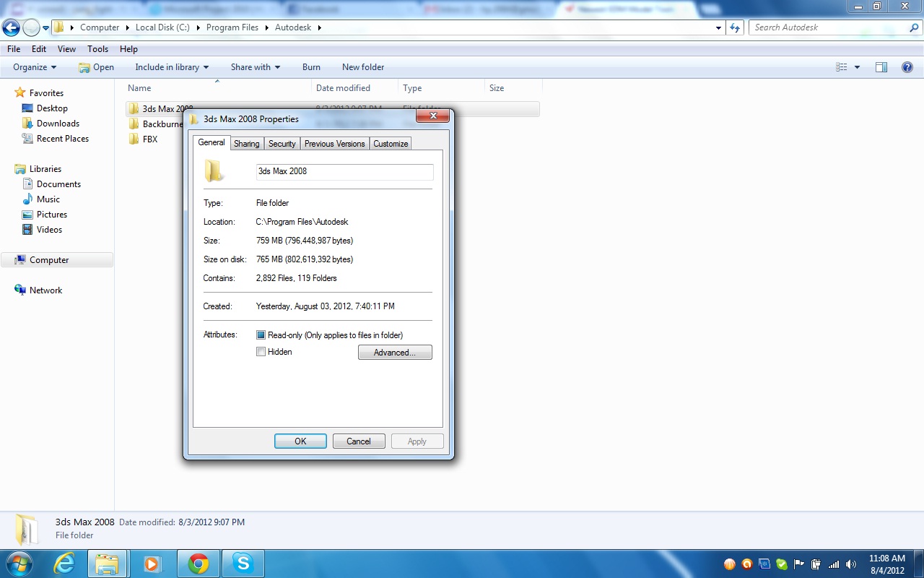
Task: Click OK in Properties dialog
Action: [300, 441]
